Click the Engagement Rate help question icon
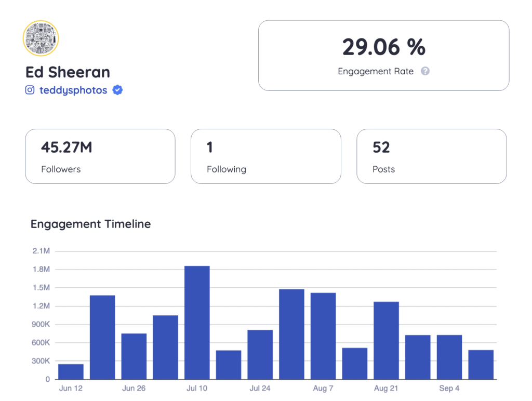This screenshot has height=401, width=532. (425, 71)
